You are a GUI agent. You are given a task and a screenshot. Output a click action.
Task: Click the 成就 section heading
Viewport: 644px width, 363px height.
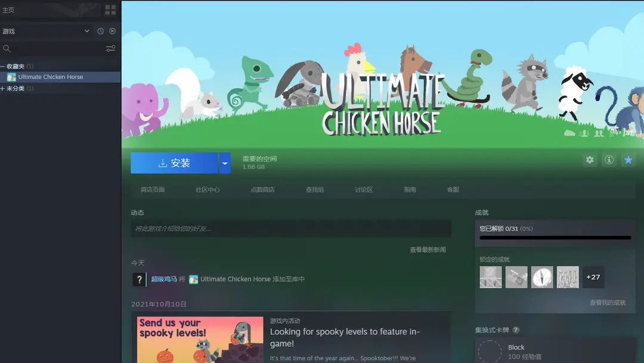(481, 213)
